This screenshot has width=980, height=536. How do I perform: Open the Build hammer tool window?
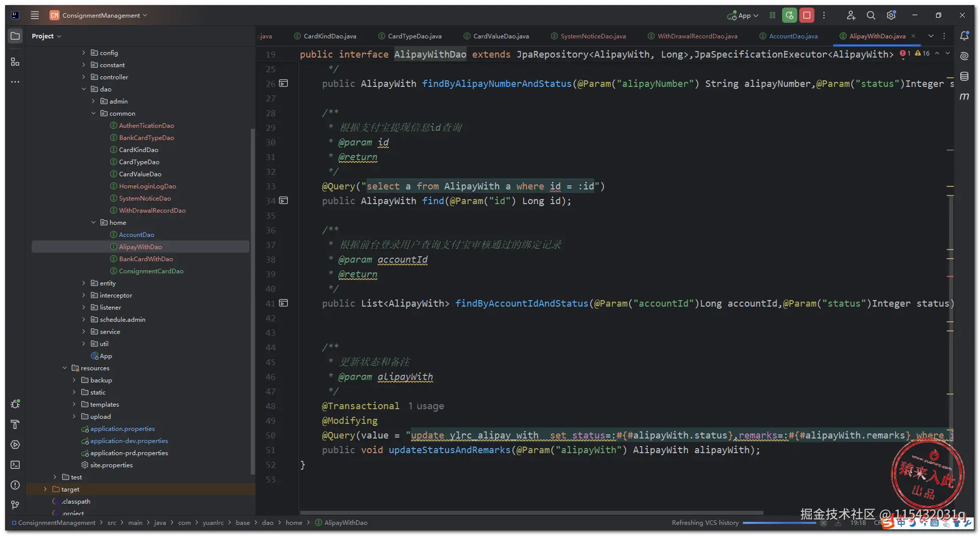pos(15,424)
